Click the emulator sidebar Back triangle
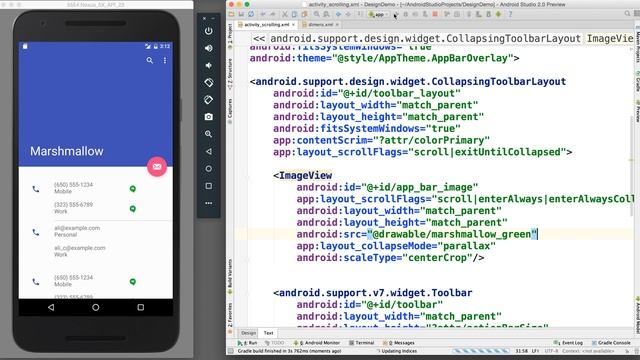The height and width of the screenshot is (360, 640). coord(209,151)
